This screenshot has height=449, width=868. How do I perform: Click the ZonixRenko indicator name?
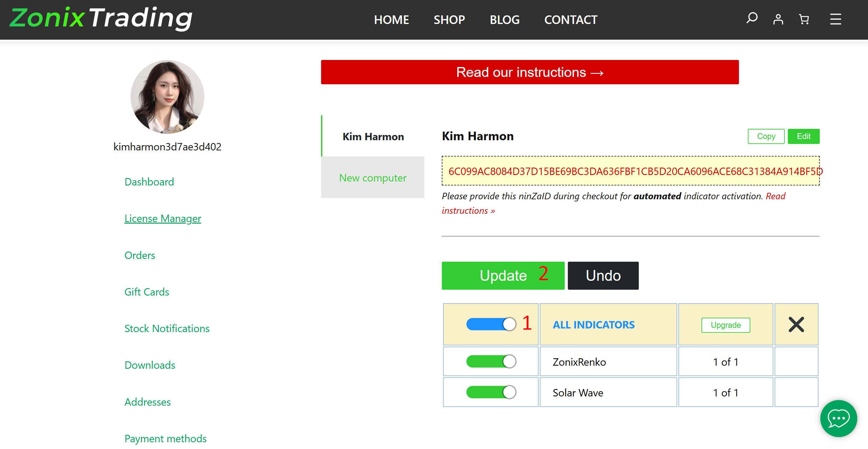click(579, 362)
